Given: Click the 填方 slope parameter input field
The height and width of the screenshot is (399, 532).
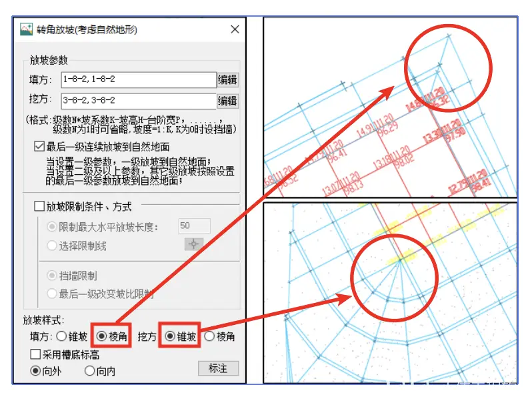Looking at the screenshot, I should (x=139, y=80).
